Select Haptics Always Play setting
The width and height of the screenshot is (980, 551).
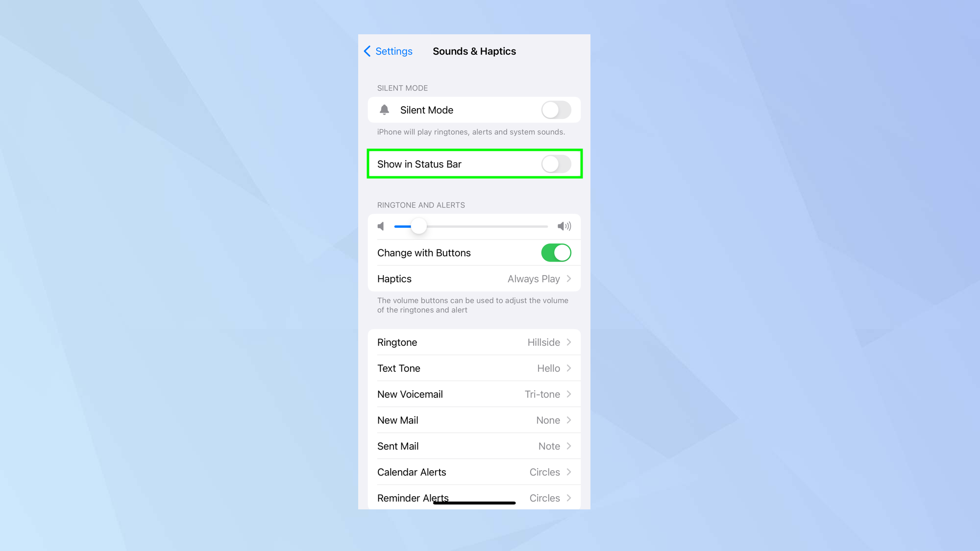tap(474, 279)
